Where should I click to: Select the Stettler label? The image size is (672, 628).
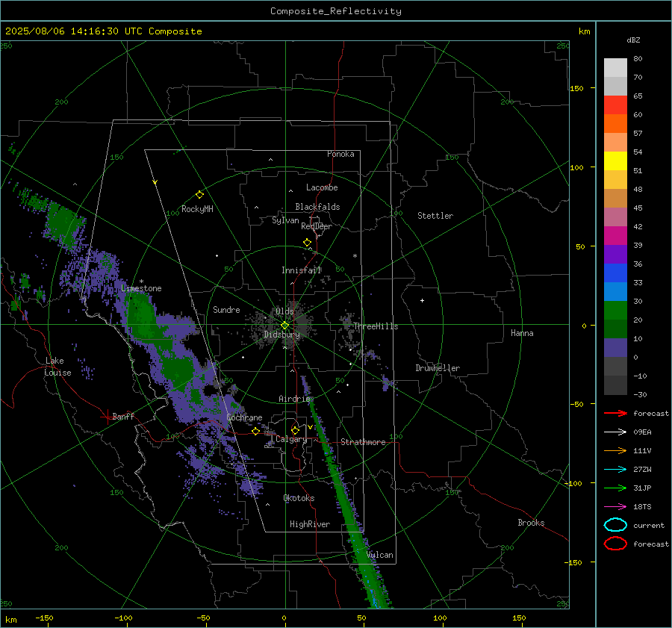[x=435, y=216]
